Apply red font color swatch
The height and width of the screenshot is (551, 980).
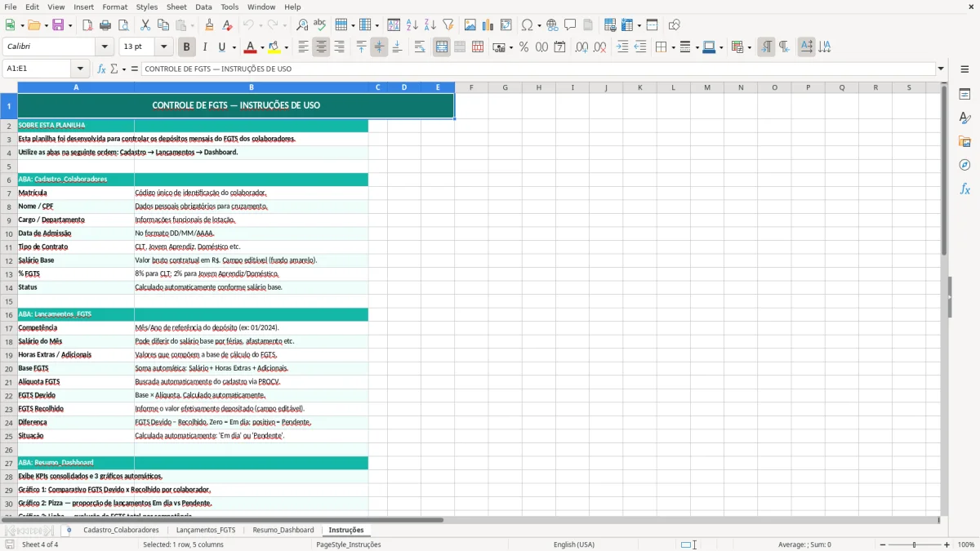coord(251,47)
